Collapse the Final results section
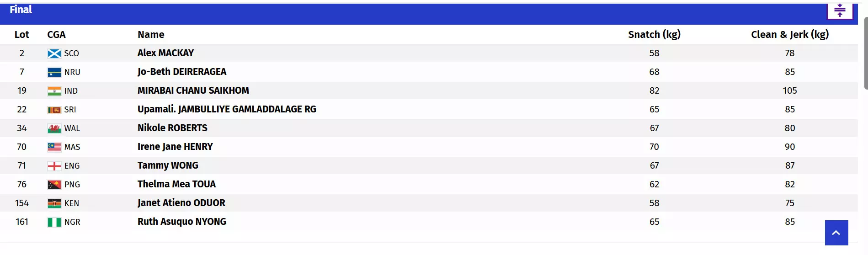This screenshot has height=255, width=868. coord(840,11)
